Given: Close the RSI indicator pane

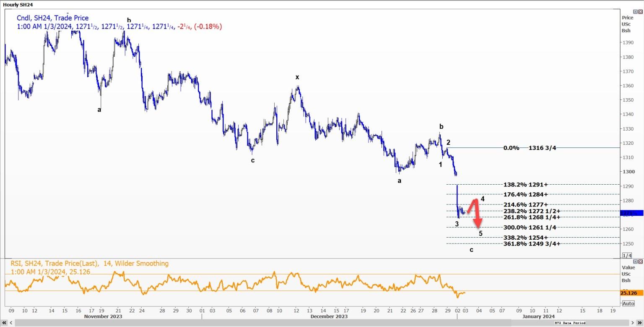Looking at the screenshot, I should click(x=640, y=261).
